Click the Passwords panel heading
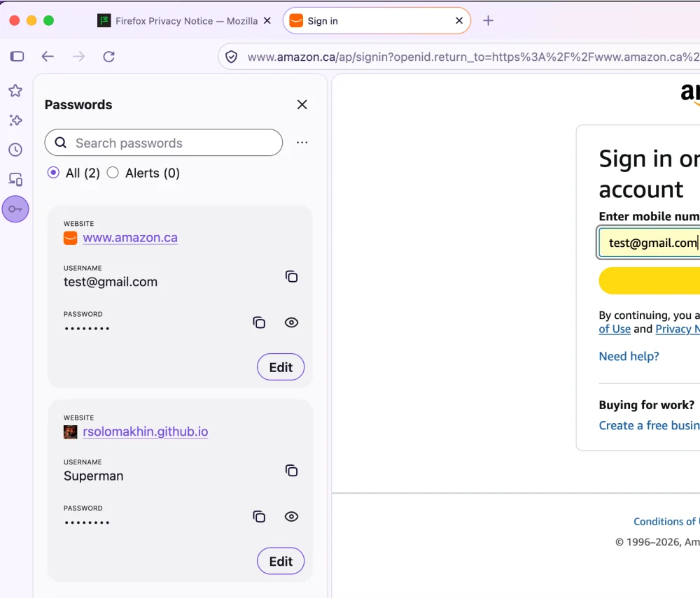700x598 pixels. 78,105
